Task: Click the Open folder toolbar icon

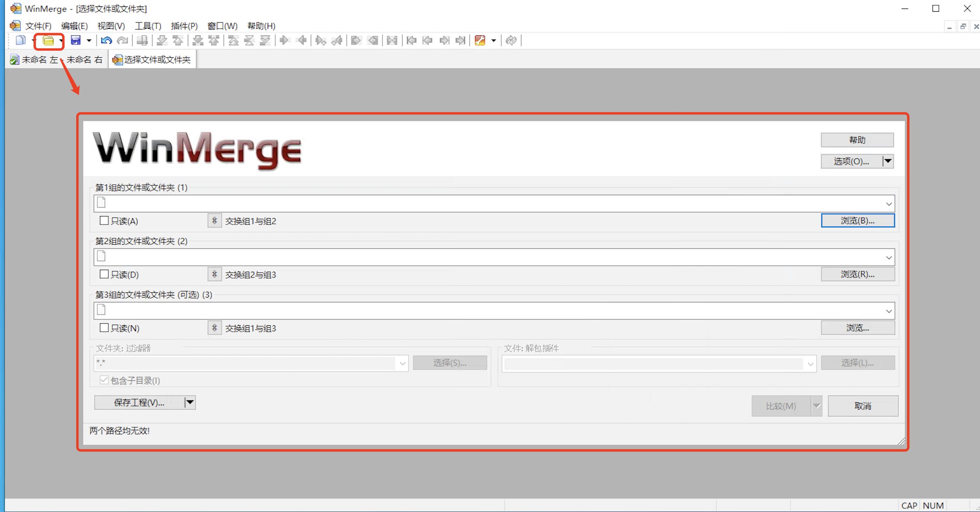Action: [x=48, y=40]
